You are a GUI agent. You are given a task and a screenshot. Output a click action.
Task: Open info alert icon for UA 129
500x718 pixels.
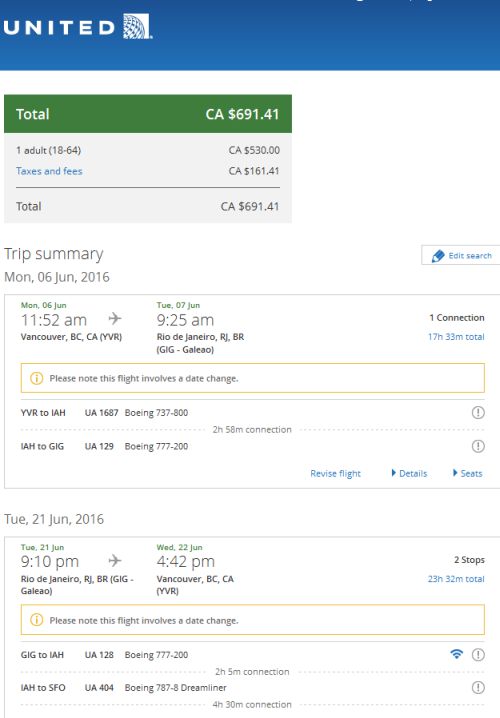coord(478,446)
